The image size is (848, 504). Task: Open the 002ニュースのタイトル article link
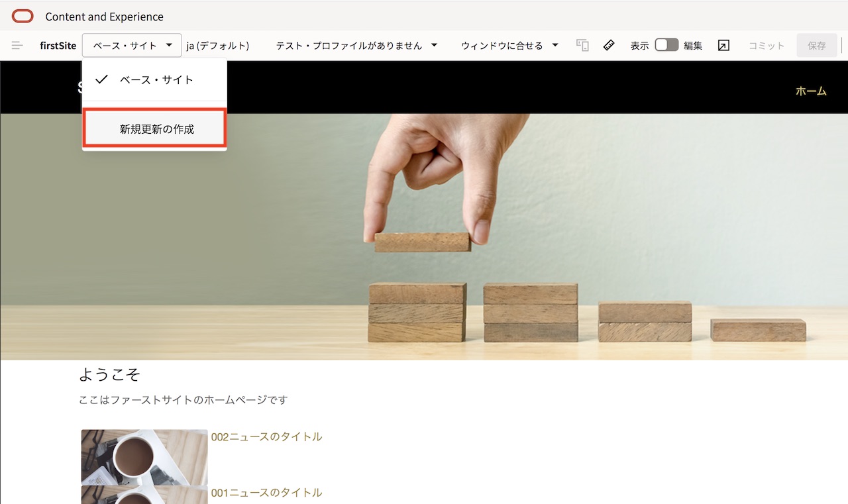coord(268,436)
